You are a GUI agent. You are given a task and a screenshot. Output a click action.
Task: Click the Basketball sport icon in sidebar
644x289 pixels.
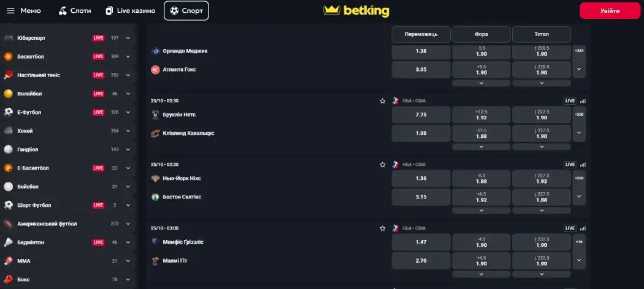coord(8,56)
